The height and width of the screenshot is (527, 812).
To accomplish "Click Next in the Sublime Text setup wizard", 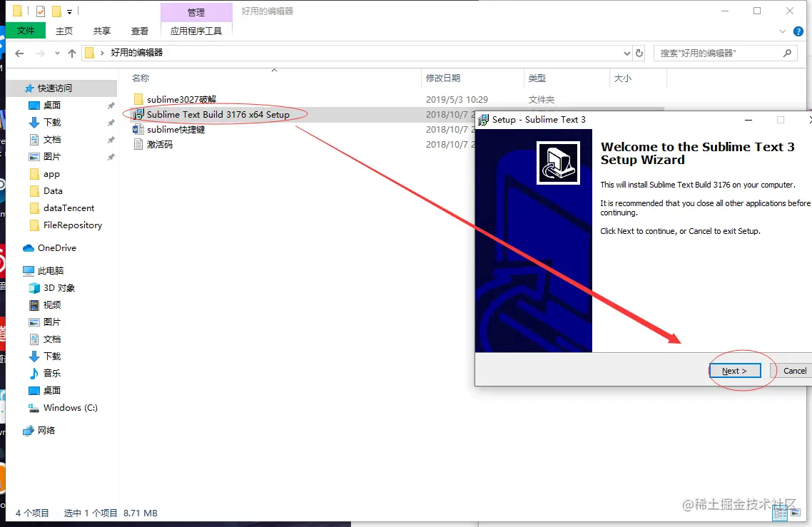I will click(734, 371).
